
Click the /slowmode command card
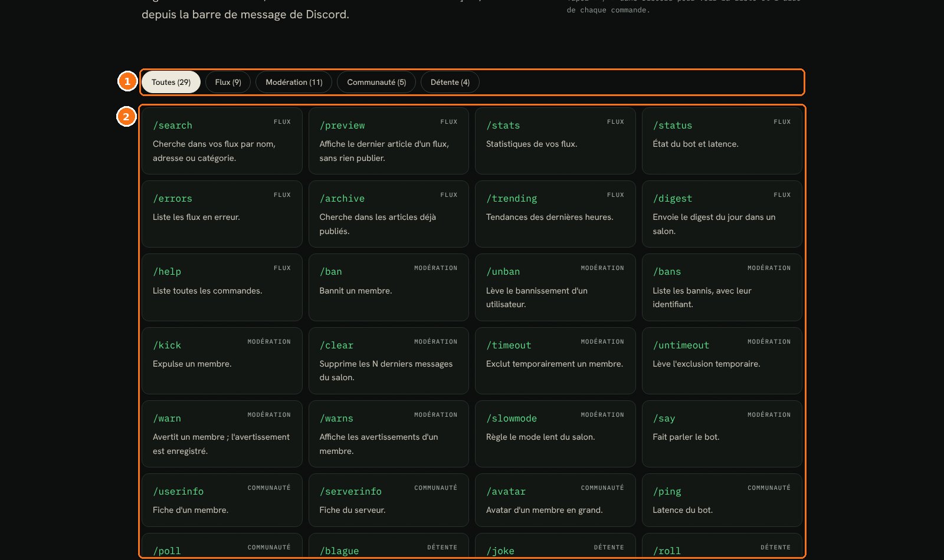tap(555, 434)
